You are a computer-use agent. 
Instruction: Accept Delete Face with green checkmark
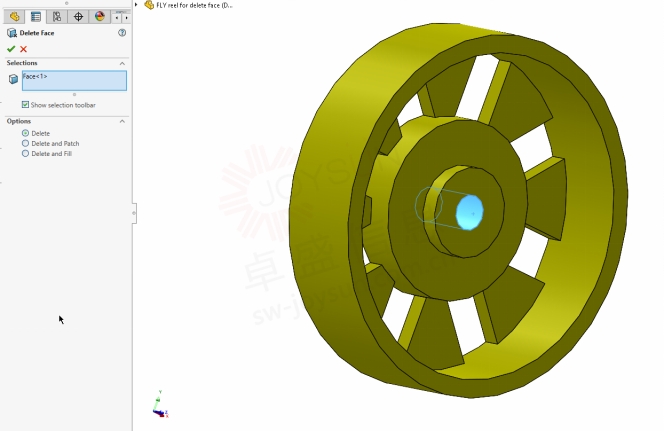pos(11,49)
